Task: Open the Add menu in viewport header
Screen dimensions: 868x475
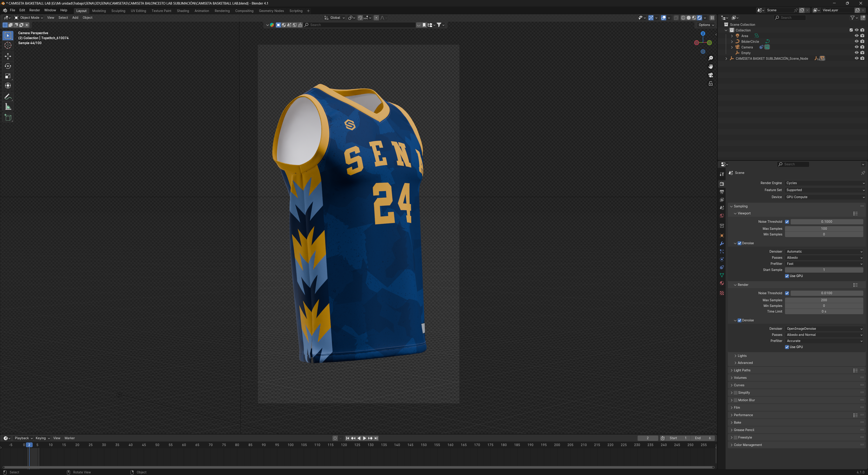Action: [75, 18]
